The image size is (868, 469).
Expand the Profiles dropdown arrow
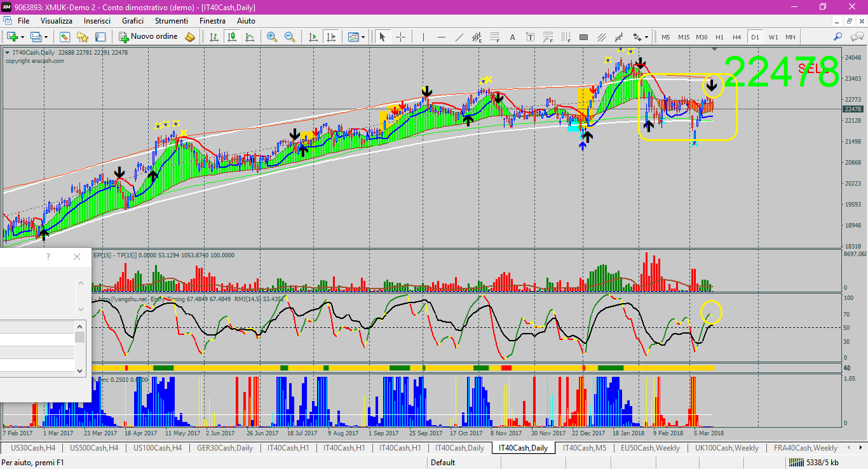coord(46,37)
